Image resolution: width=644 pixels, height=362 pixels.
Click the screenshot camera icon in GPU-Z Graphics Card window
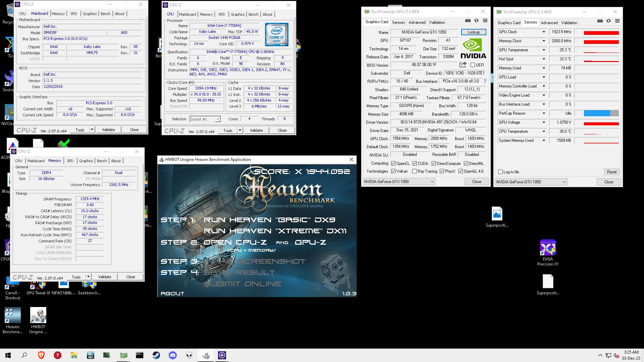[x=468, y=21]
